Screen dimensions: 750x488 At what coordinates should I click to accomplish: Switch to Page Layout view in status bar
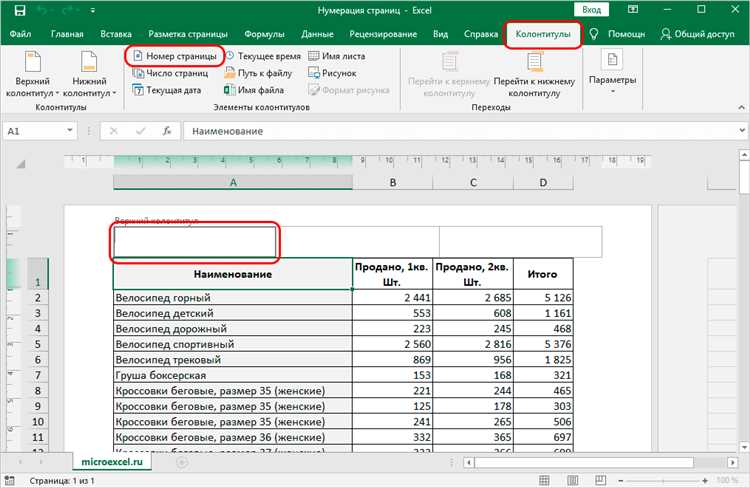point(572,480)
